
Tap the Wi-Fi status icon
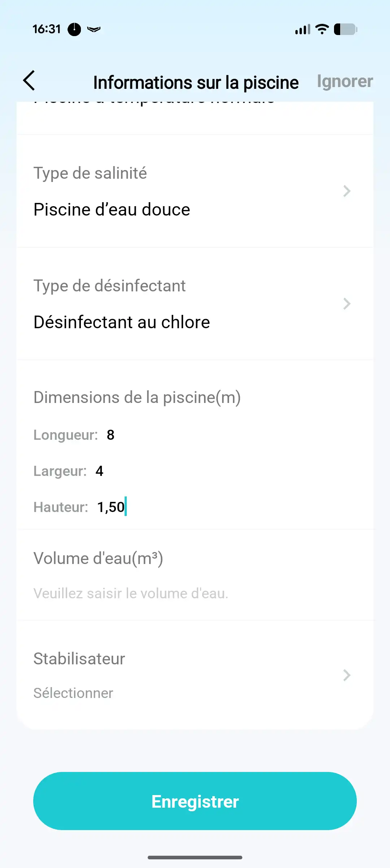pyautogui.click(x=322, y=29)
